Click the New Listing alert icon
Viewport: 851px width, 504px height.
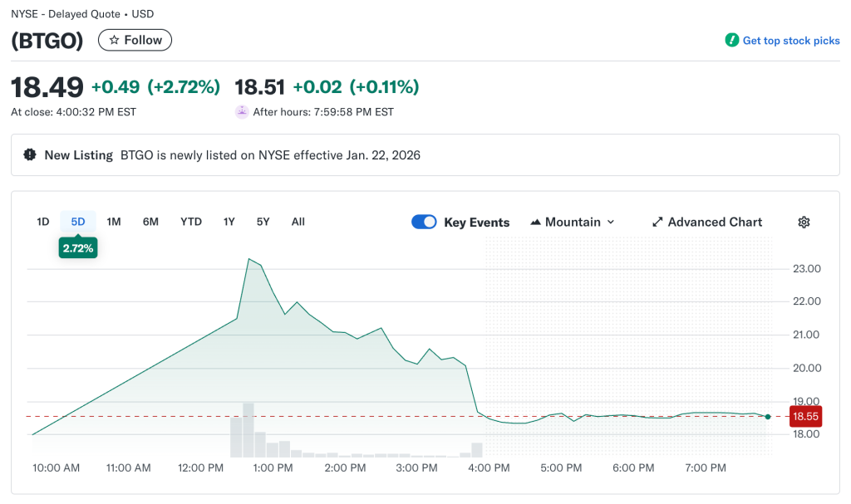click(x=30, y=155)
